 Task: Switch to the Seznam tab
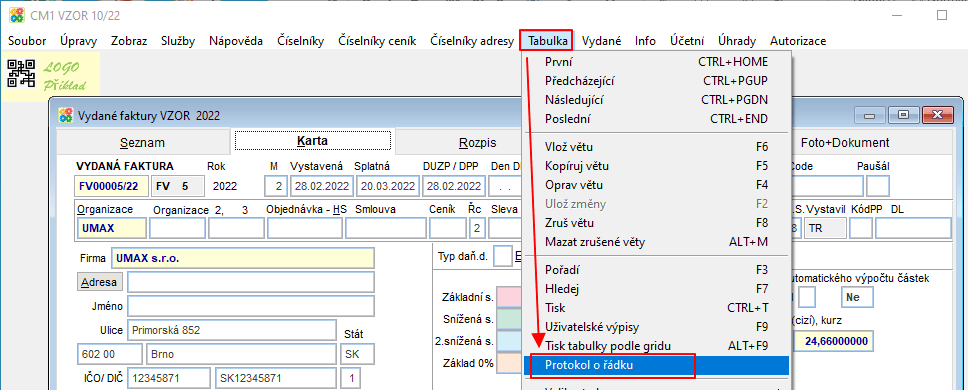[142, 143]
